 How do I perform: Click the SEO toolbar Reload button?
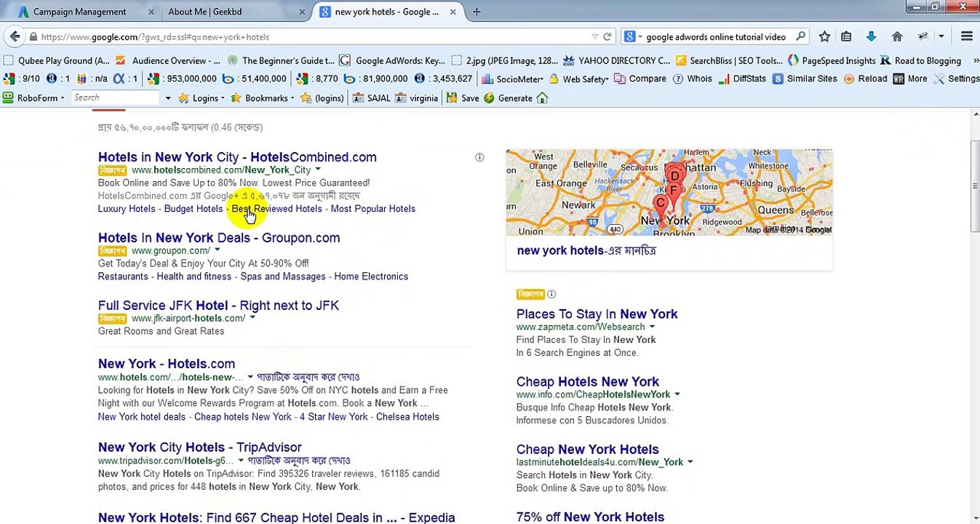point(865,79)
